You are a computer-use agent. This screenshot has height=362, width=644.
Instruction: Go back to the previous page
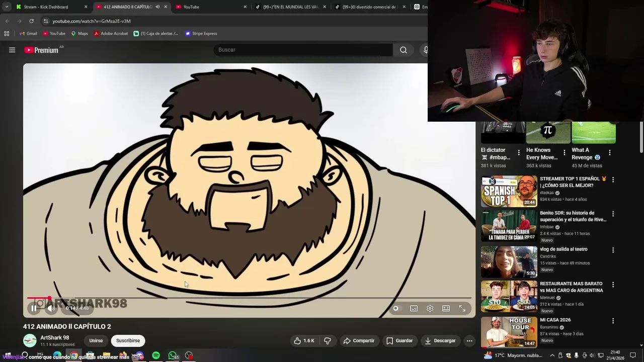7,21
